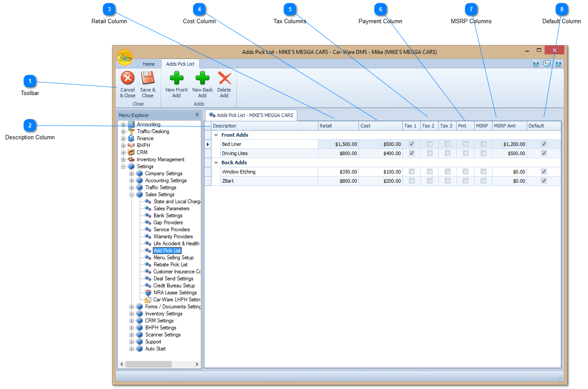Check Tax 2 for Bed Liner
Image resolution: width=588 pixels, height=389 pixels.
point(430,144)
